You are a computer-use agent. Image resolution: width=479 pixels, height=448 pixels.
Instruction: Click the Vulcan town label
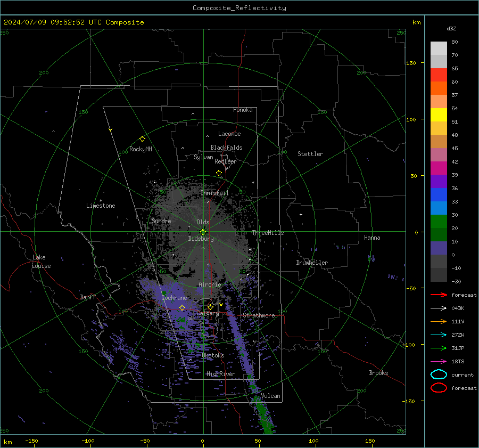271,396
